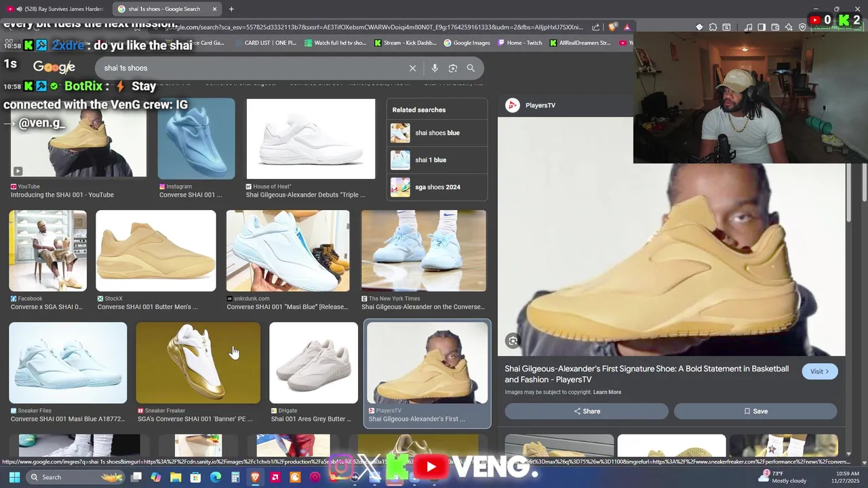868x488 pixels.
Task: Open the DHgate Ares Grey shoe image
Action: point(313,363)
